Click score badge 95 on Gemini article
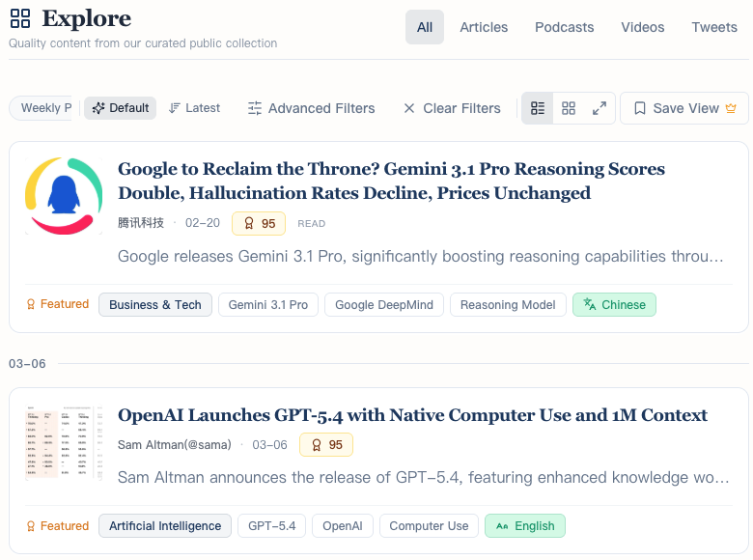The width and height of the screenshot is (753, 560). (259, 223)
